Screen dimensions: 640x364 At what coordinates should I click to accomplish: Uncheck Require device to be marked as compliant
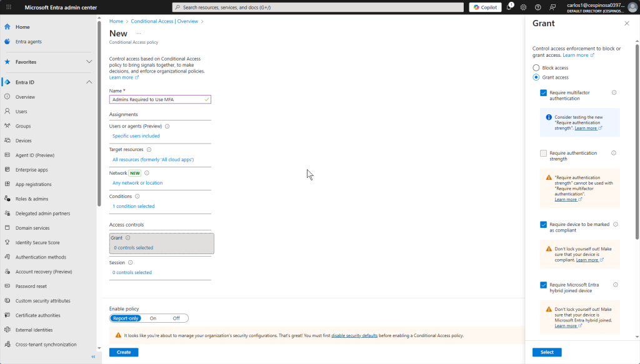point(544,224)
